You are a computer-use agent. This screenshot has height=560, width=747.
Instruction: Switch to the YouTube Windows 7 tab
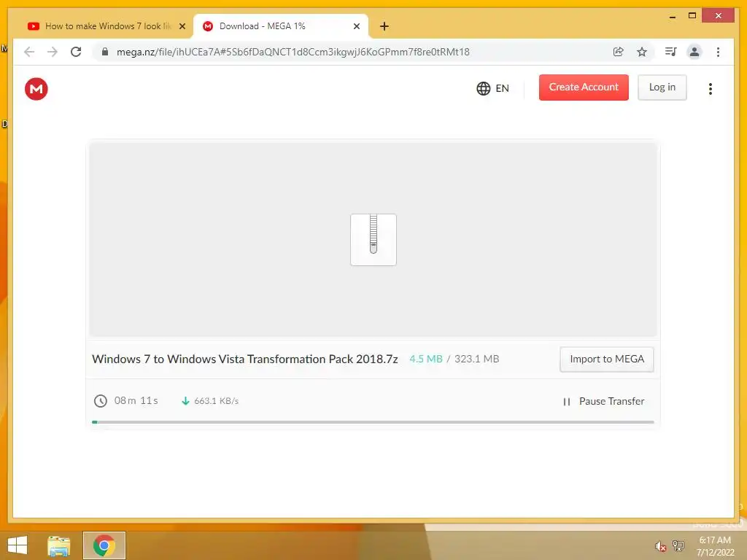(107, 26)
